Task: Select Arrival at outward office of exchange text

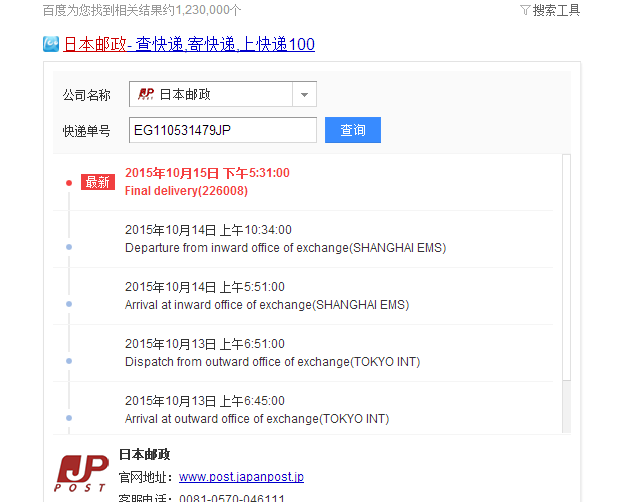Action: pos(257,419)
